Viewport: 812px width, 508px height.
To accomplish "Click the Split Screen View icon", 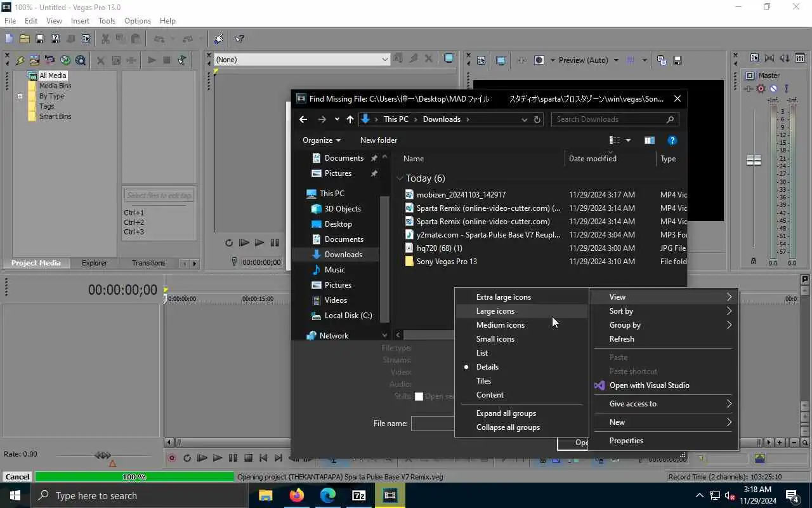I will (539, 60).
